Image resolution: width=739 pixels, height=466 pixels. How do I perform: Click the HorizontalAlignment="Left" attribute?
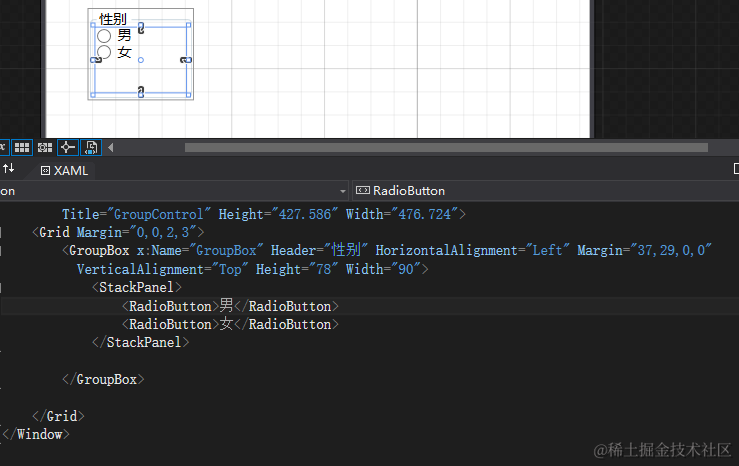(472, 250)
